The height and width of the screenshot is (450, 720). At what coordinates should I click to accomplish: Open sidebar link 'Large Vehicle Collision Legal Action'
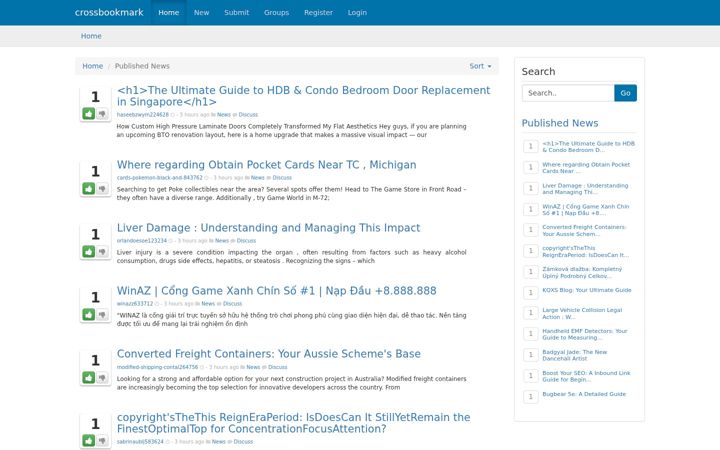582,314
